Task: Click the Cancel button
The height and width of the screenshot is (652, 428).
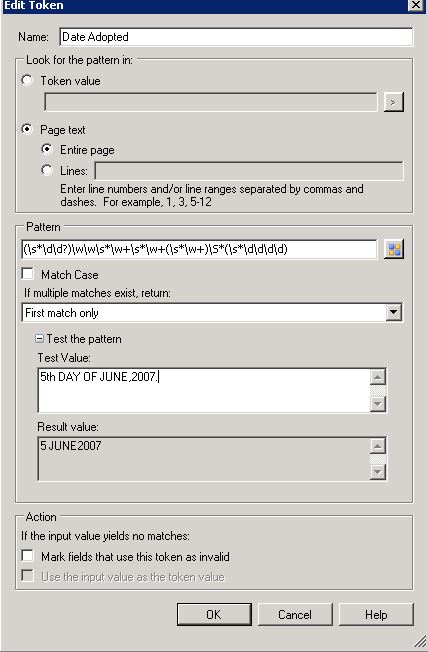Action: click(295, 615)
